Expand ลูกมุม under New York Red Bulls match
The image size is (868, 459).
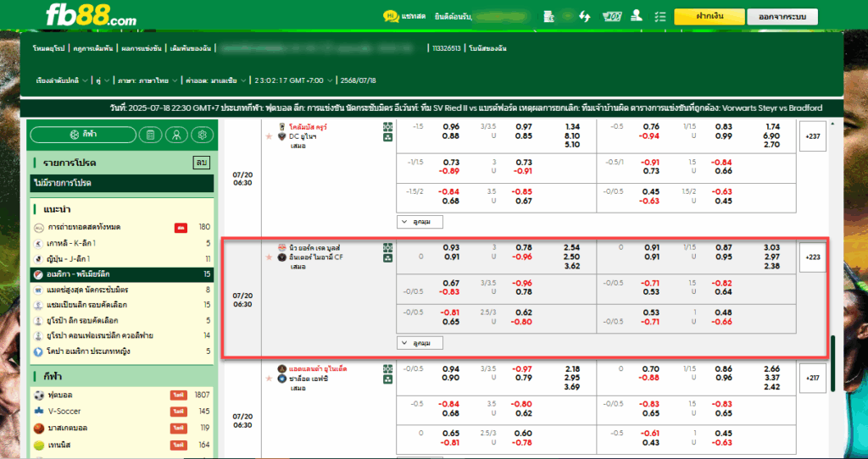(x=420, y=344)
